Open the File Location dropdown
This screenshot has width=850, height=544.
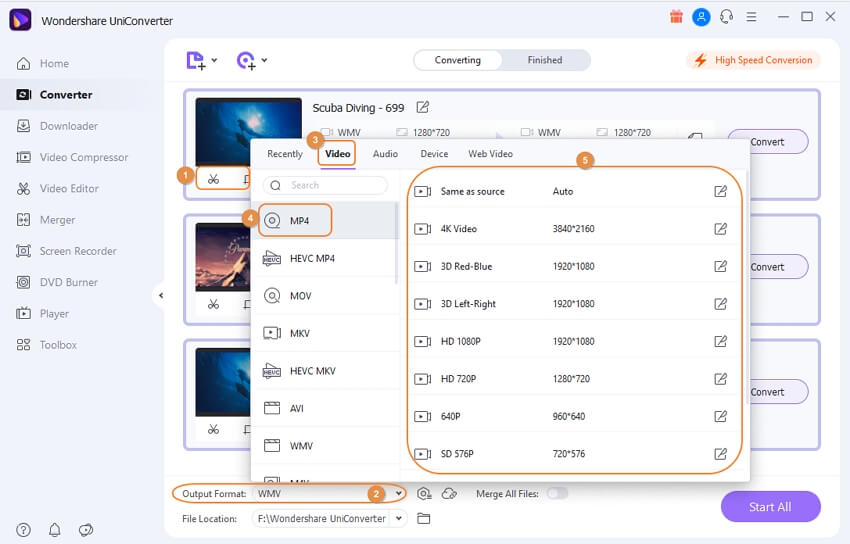click(x=399, y=518)
